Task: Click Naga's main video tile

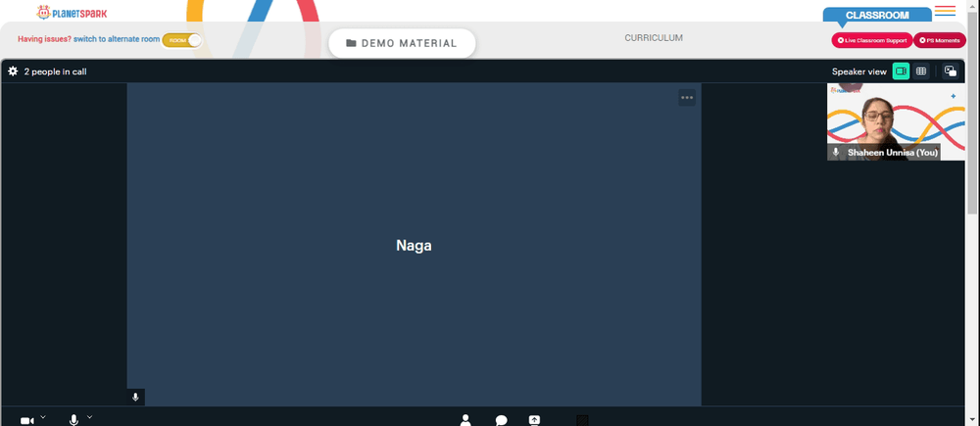Action: click(x=414, y=244)
